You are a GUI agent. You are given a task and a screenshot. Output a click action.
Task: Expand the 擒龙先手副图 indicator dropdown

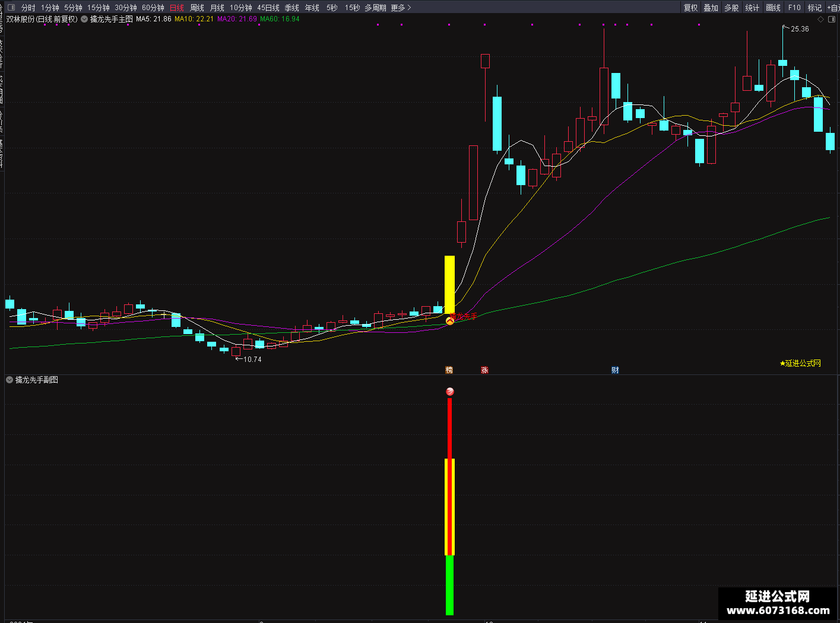click(9, 380)
